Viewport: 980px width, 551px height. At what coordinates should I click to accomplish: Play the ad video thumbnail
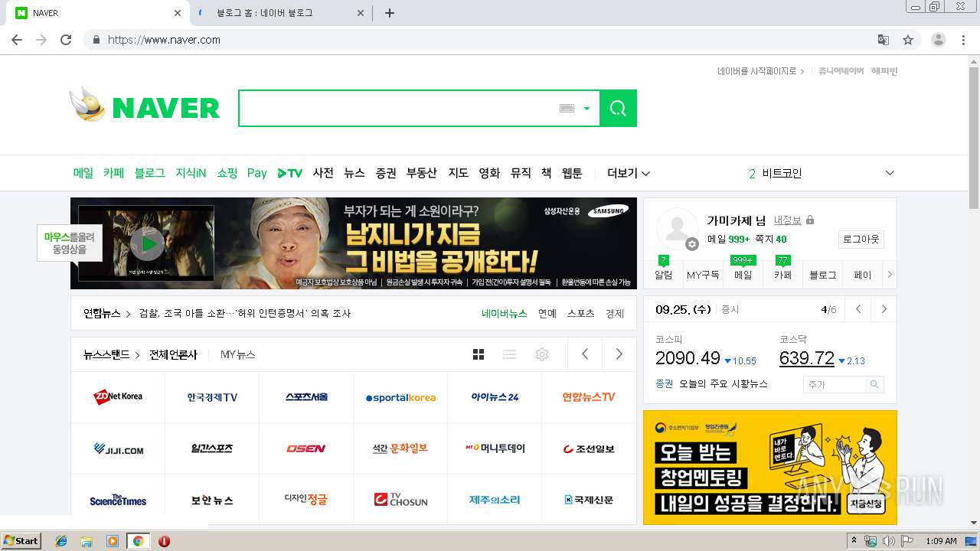click(147, 244)
